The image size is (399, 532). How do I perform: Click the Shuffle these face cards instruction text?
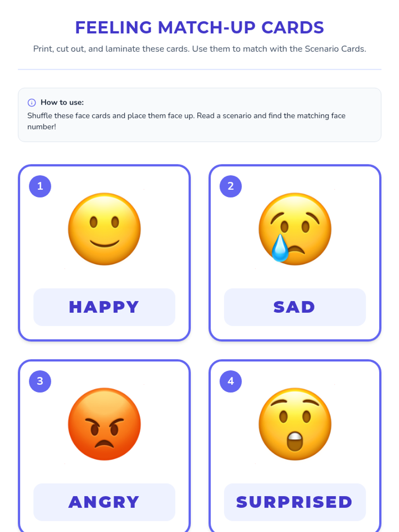(186, 121)
